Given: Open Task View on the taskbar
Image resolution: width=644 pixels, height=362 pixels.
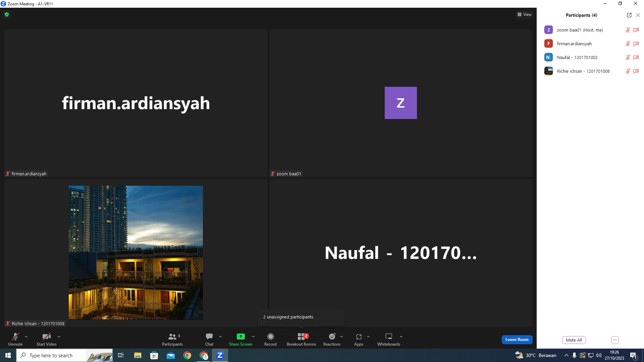Looking at the screenshot, I should pyautogui.click(x=121, y=355).
